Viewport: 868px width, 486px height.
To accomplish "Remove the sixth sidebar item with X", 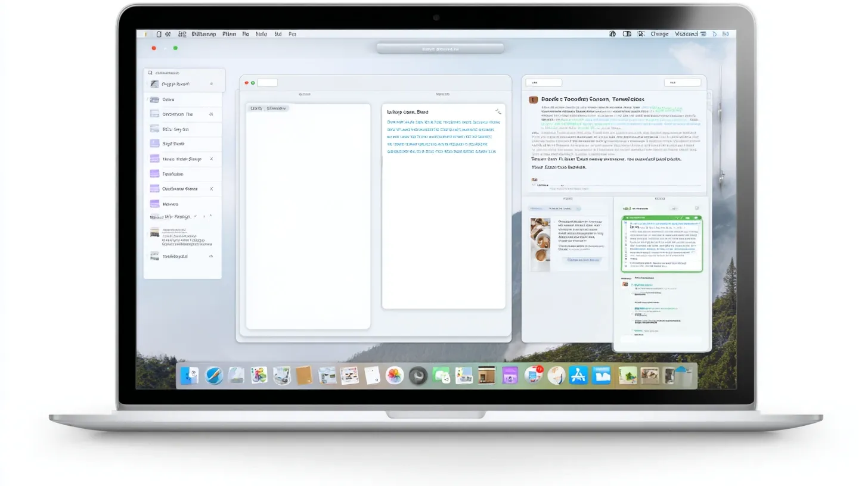I will tap(211, 159).
